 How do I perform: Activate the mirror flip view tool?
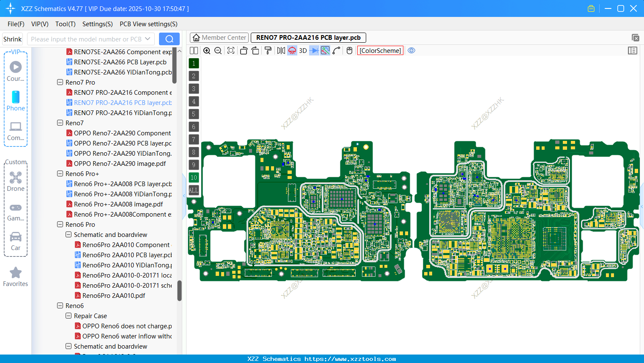(x=281, y=50)
